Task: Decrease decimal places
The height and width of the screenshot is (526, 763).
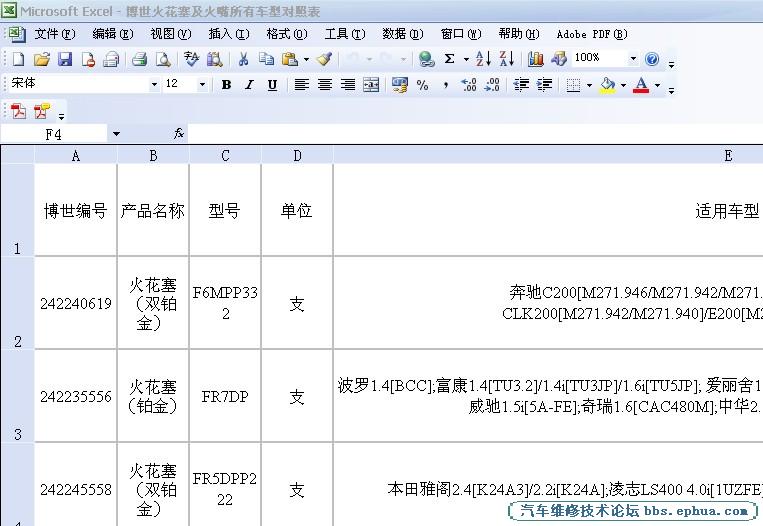Action: [x=492, y=85]
